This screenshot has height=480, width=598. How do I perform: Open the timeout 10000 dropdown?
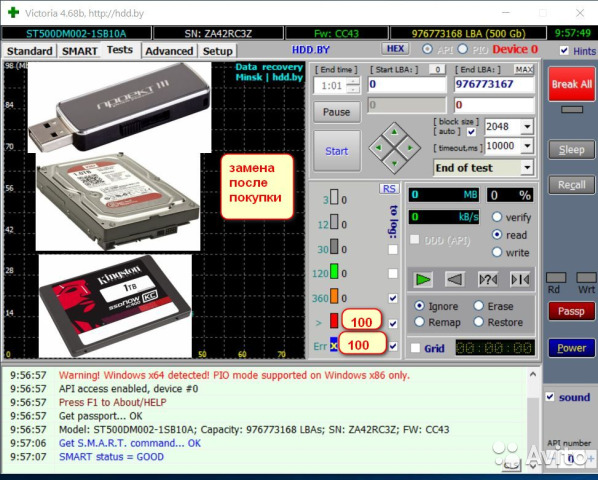(x=527, y=146)
